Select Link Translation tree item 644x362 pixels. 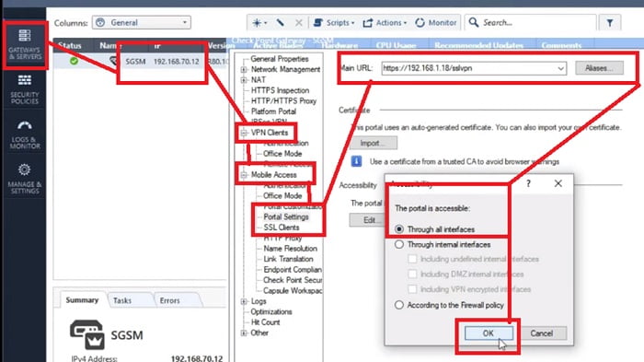(x=288, y=259)
